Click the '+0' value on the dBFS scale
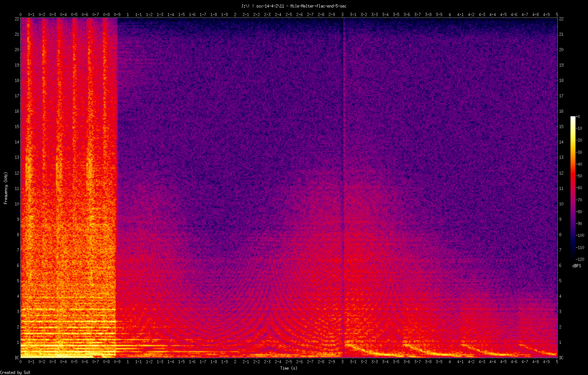The height and width of the screenshot is (375, 588). click(x=578, y=117)
